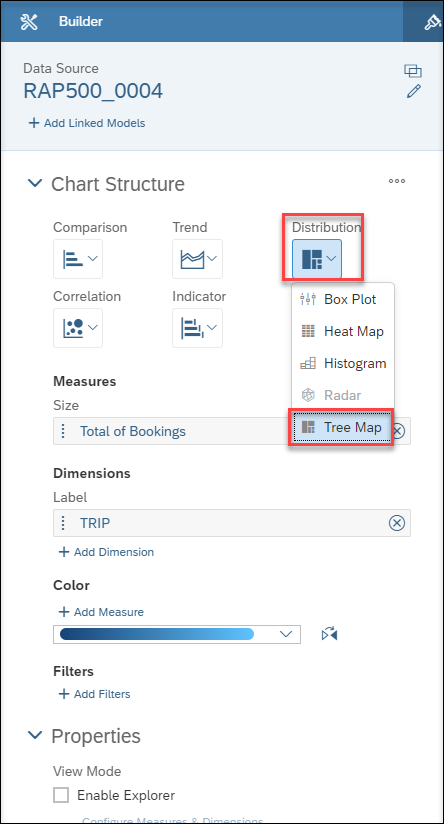Select Heat Map from the list
Image resolution: width=444 pixels, height=824 pixels.
click(x=343, y=331)
